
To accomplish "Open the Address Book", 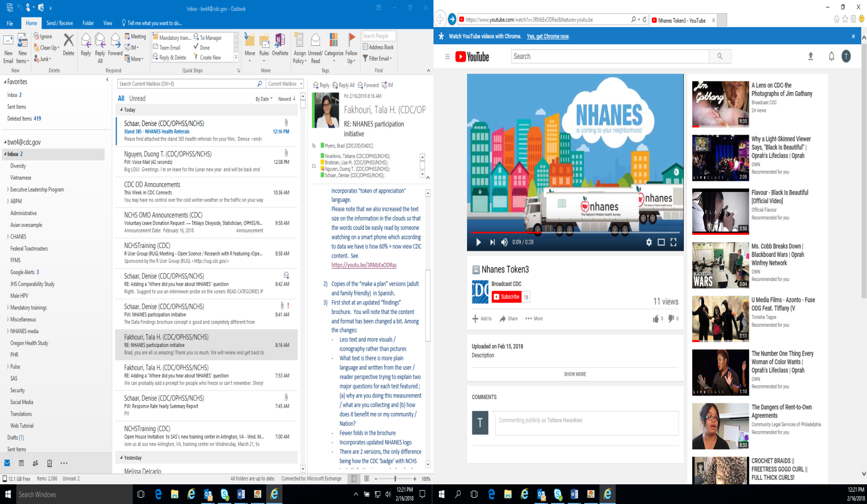I will pos(378,47).
